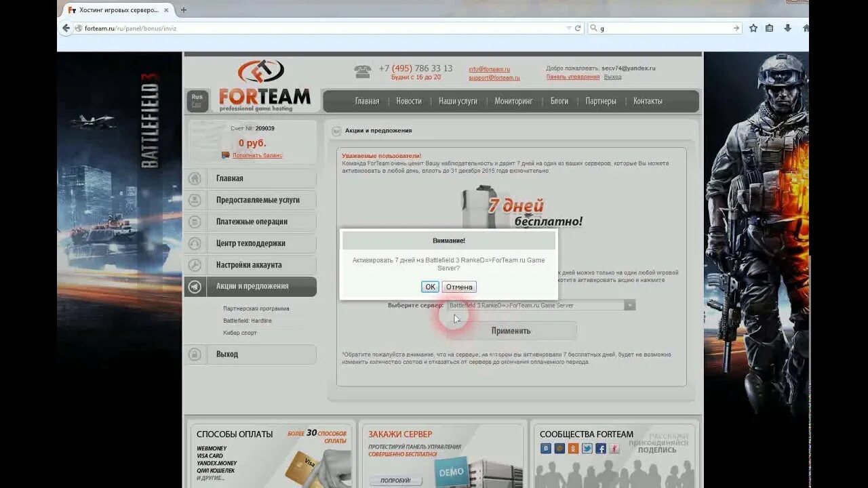
Task: Open Мониторинг in the top navigation
Action: point(513,101)
